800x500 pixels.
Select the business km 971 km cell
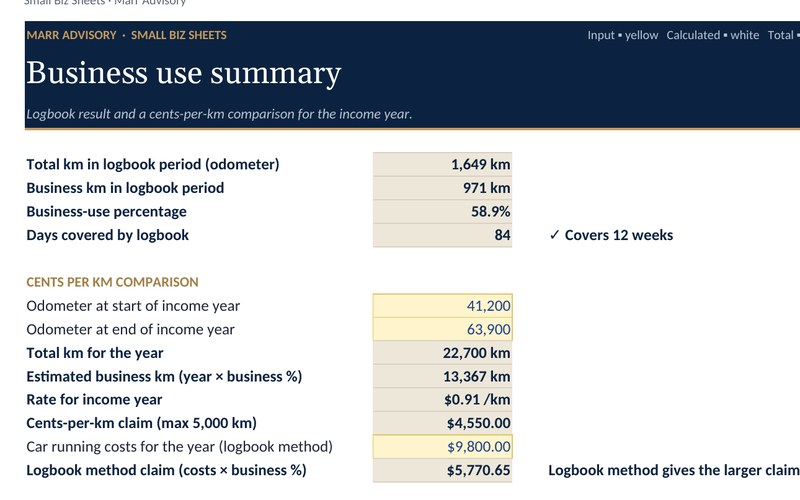click(x=442, y=188)
